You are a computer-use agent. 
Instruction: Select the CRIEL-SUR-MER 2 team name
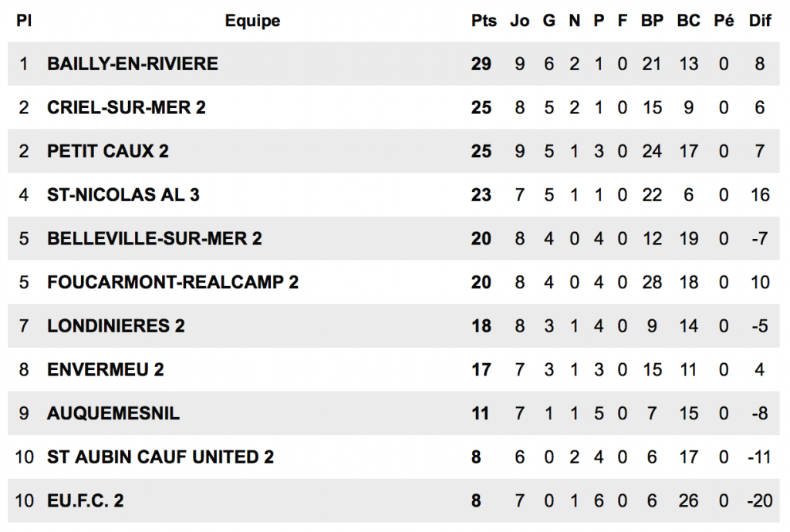tap(127, 108)
